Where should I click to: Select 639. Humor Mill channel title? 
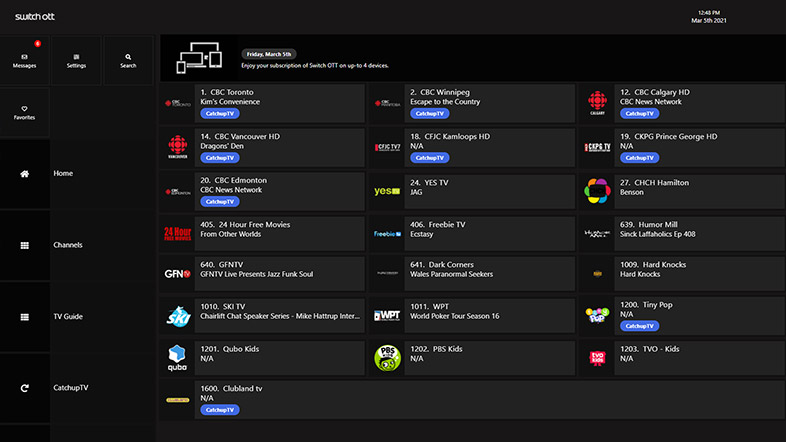click(649, 225)
